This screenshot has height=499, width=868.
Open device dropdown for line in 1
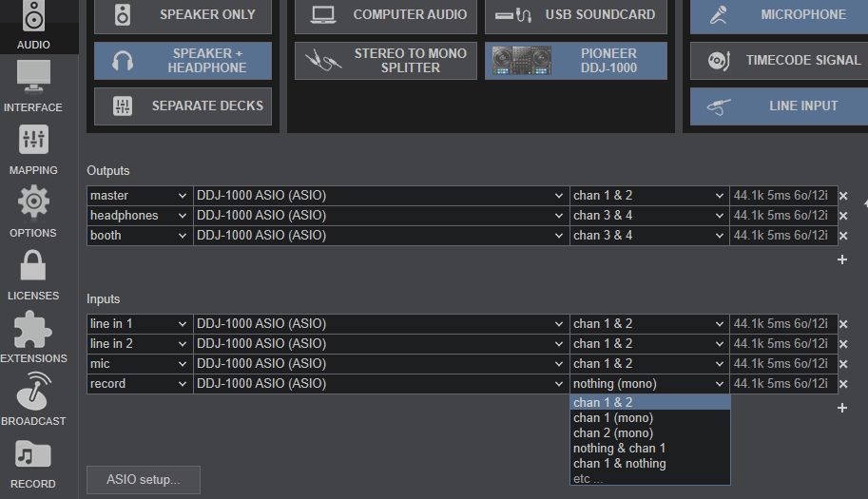(381, 323)
